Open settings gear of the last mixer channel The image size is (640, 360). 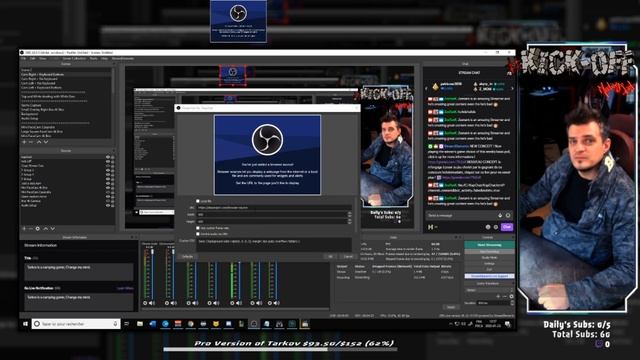pos(270,303)
